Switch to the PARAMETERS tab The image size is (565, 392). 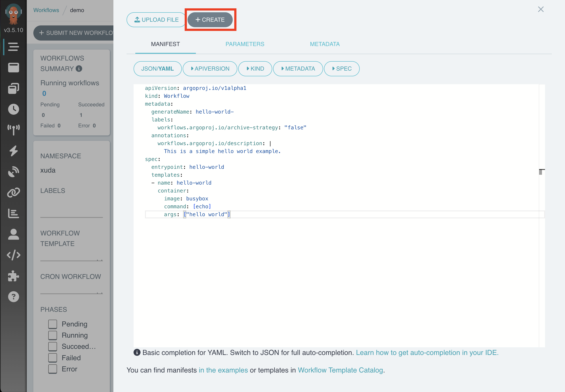(245, 44)
